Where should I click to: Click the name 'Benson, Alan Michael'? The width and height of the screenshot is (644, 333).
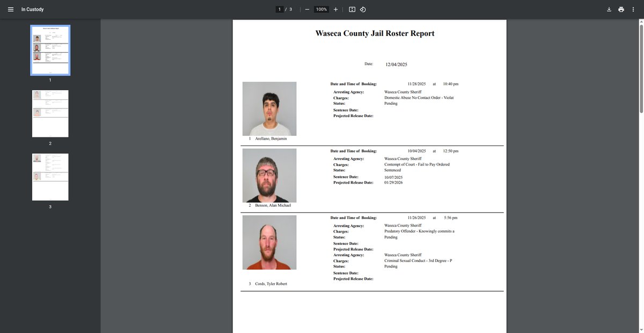(x=273, y=205)
